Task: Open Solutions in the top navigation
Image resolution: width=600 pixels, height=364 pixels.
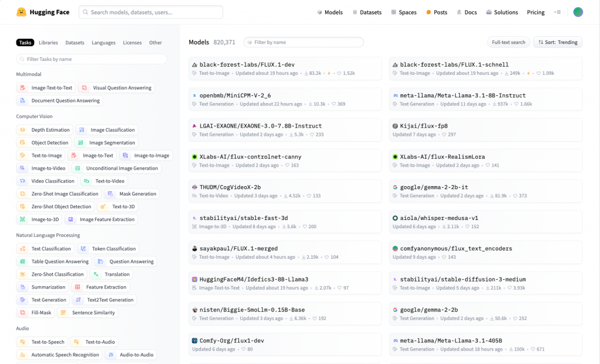Action: coord(502,12)
